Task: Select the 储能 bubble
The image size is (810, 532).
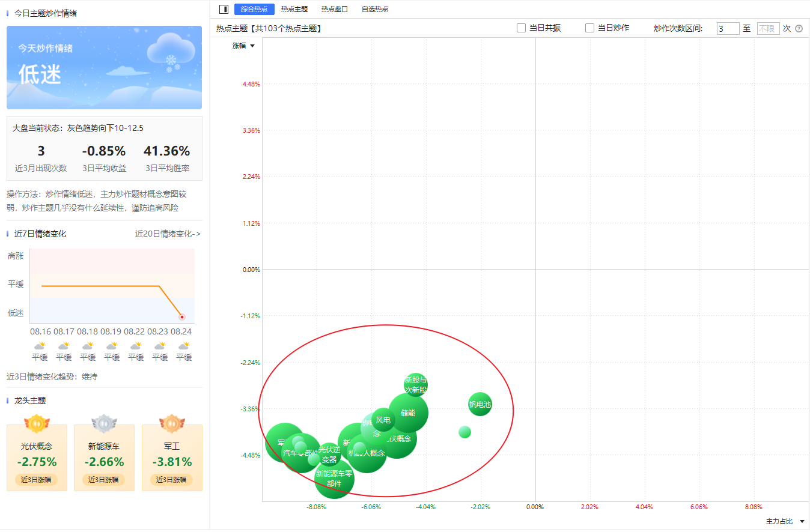Action: coord(409,413)
